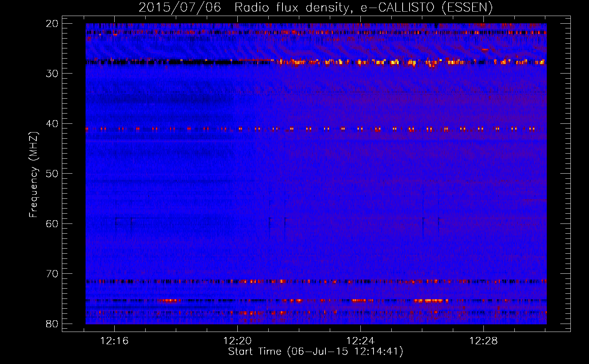This screenshot has width=589, height=364.
Task: Click the 'Frequency (MHZ)' axis label
Action: [33, 175]
